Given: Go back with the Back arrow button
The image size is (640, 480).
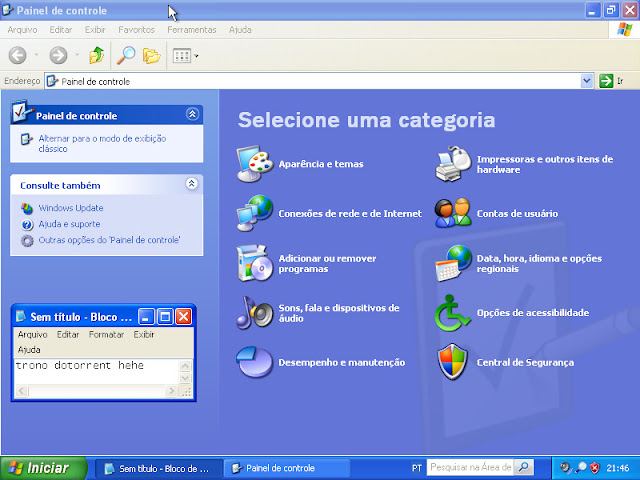Looking at the screenshot, I should 18,56.
